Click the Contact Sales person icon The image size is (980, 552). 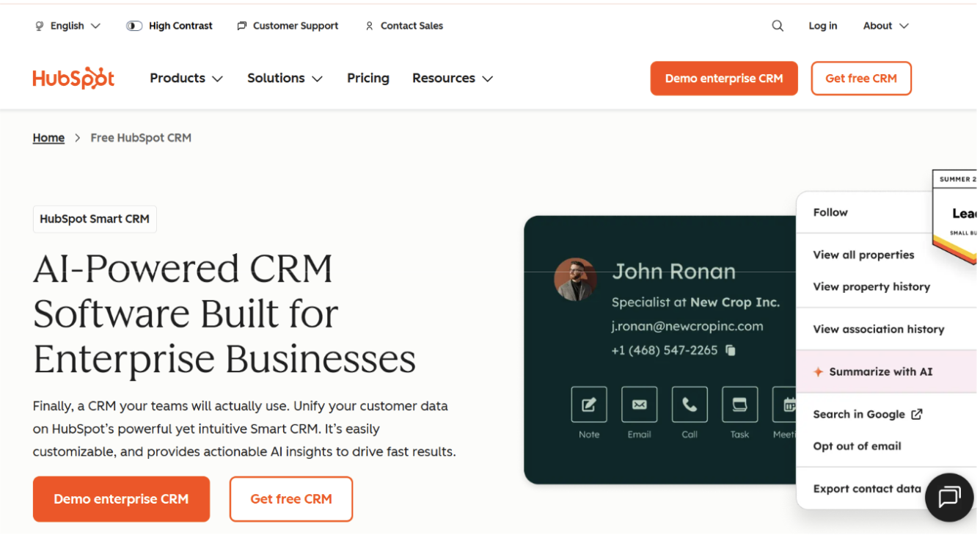[x=369, y=26]
